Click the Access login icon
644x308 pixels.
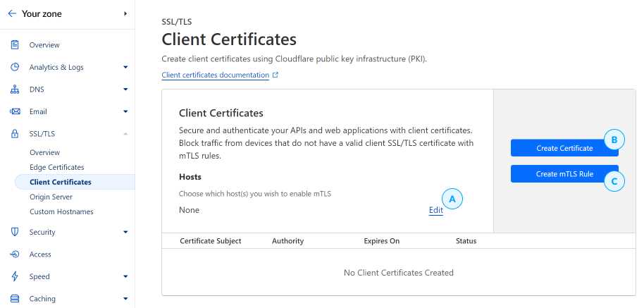tap(15, 254)
